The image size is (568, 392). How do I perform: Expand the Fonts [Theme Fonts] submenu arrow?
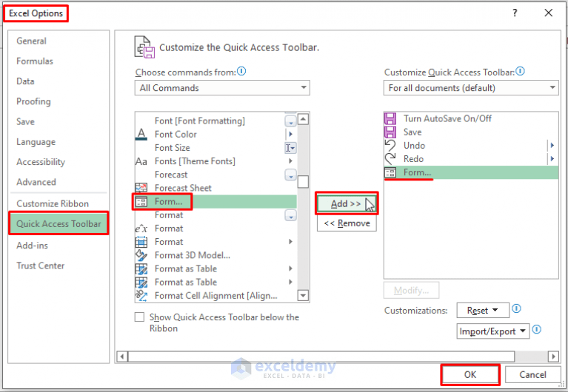pyautogui.click(x=290, y=161)
